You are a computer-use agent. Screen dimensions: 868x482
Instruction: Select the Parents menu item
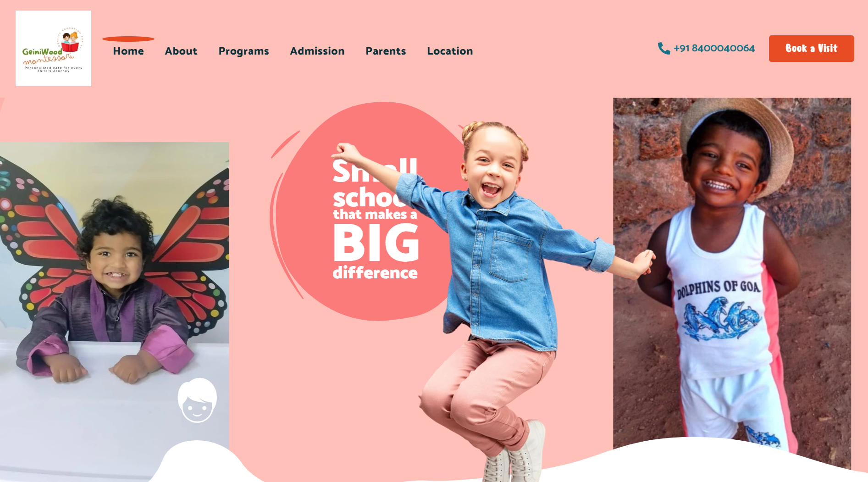386,51
